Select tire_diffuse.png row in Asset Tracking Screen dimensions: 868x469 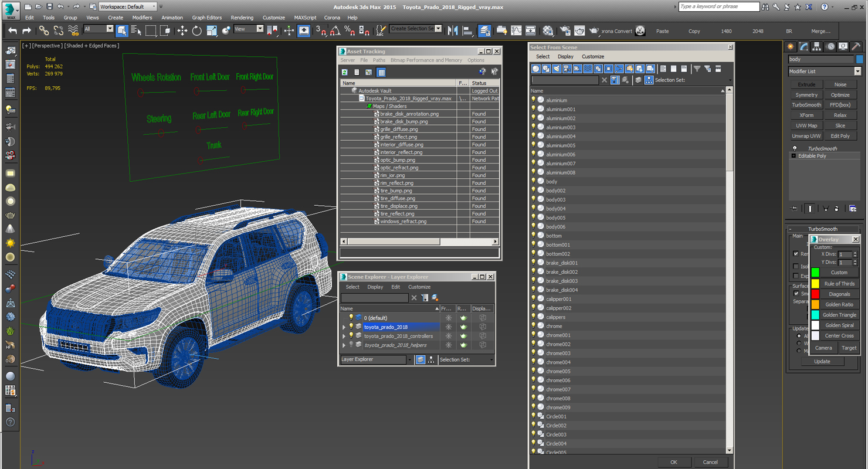419,198
